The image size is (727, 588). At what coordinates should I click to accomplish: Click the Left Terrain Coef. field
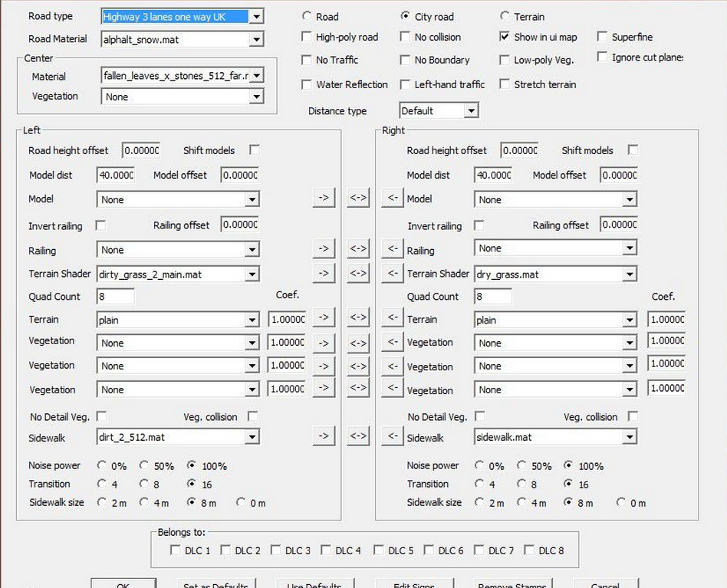pos(287,319)
